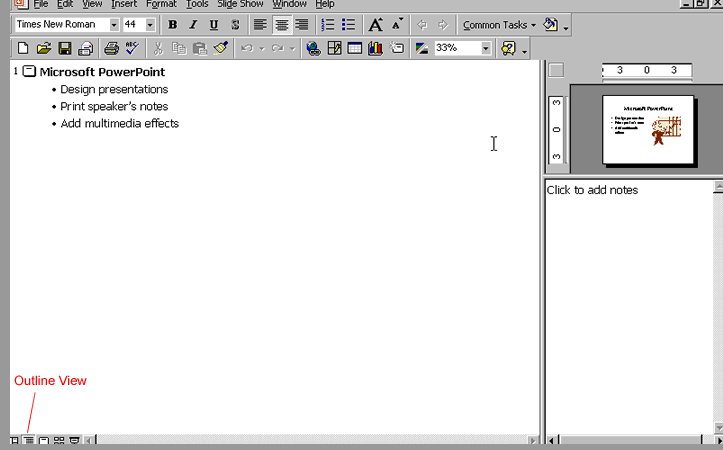Open the Format menu
The width and height of the screenshot is (723, 450).
161,4
